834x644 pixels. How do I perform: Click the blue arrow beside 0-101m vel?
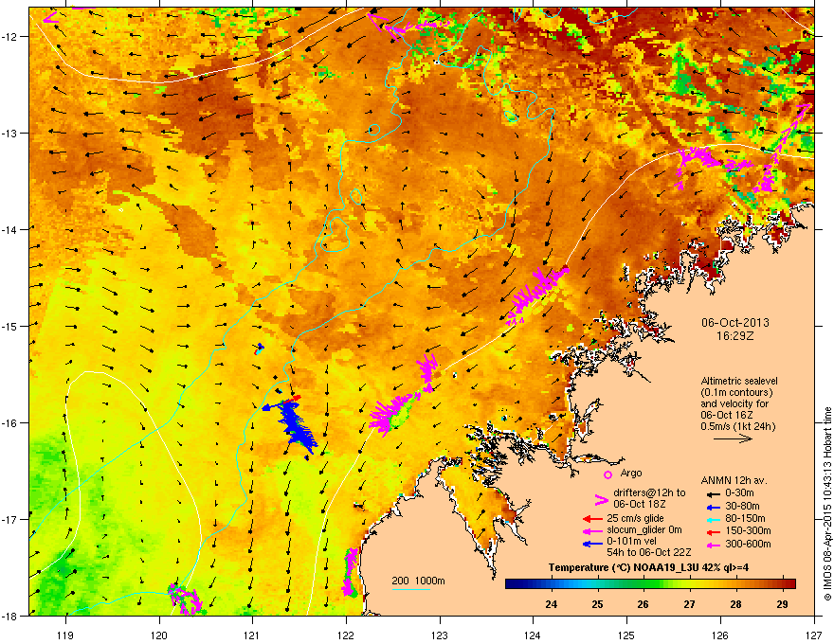(x=592, y=544)
